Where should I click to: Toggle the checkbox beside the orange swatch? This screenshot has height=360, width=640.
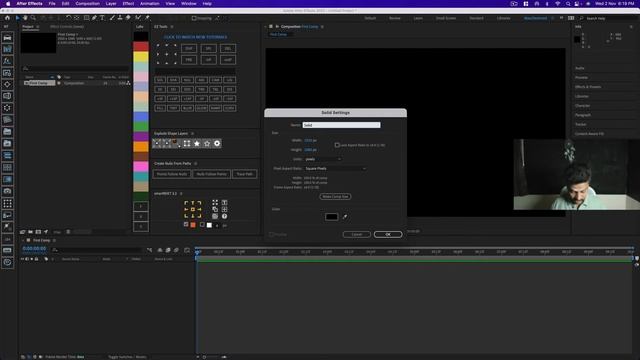186,224
